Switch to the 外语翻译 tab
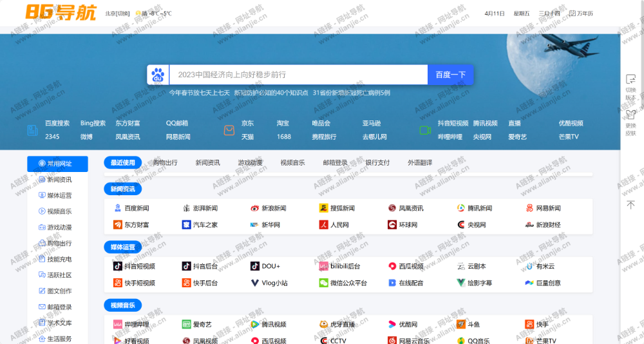 420,163
